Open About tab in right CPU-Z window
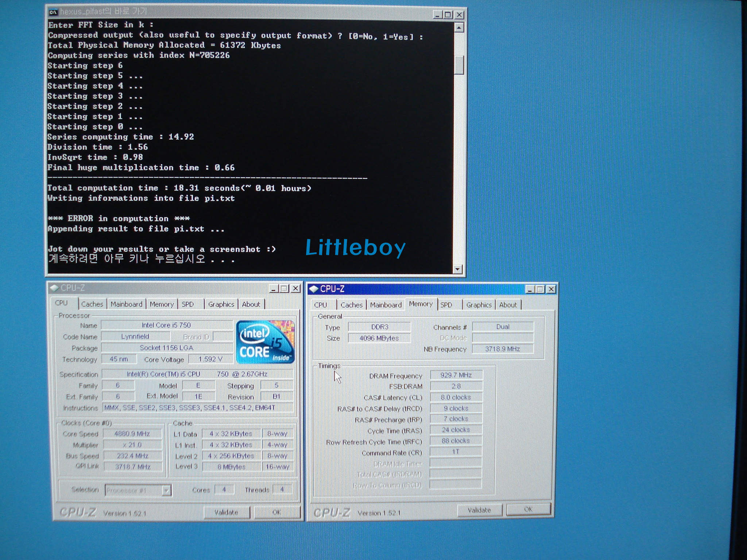Viewport: 747px width, 560px height. pyautogui.click(x=508, y=305)
